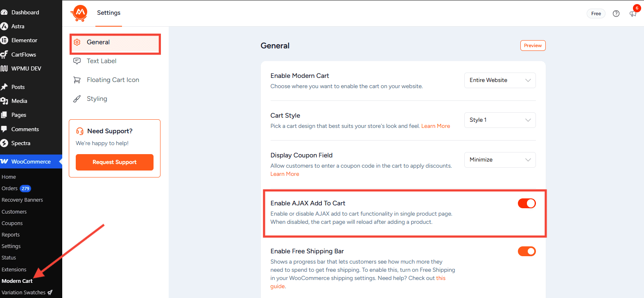Click the WooCommerce logo icon
644x298 pixels.
(5, 162)
